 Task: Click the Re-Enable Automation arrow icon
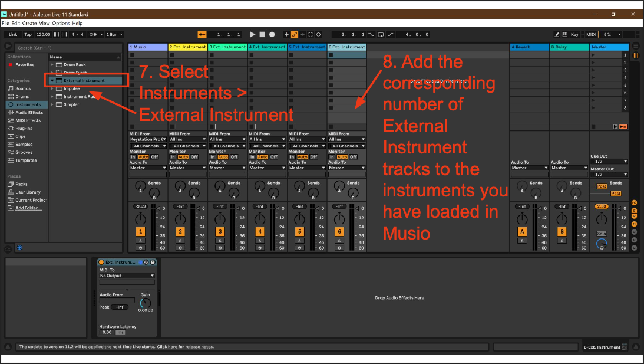click(x=303, y=35)
